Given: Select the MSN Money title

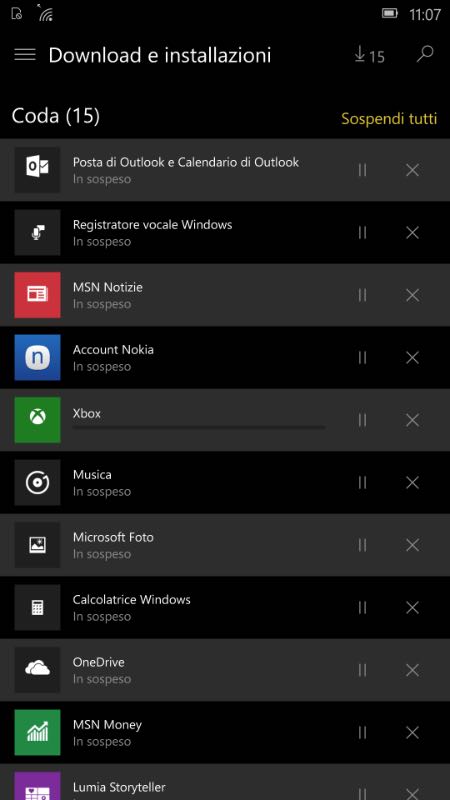Looking at the screenshot, I should coord(107,725).
